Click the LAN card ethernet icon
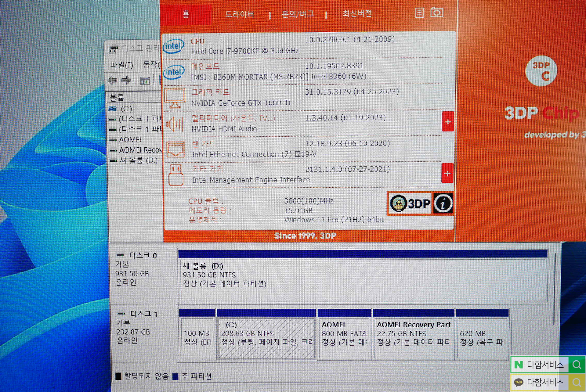Viewport: 586px width, 392px height. tap(175, 149)
